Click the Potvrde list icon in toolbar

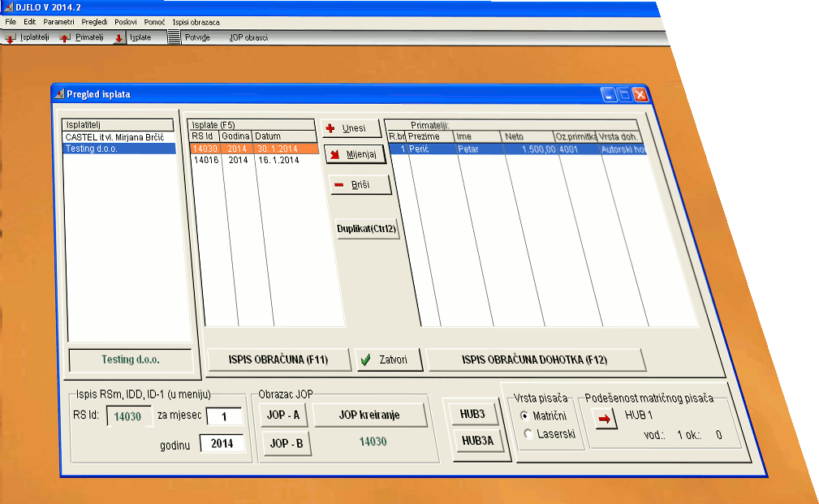(x=174, y=37)
